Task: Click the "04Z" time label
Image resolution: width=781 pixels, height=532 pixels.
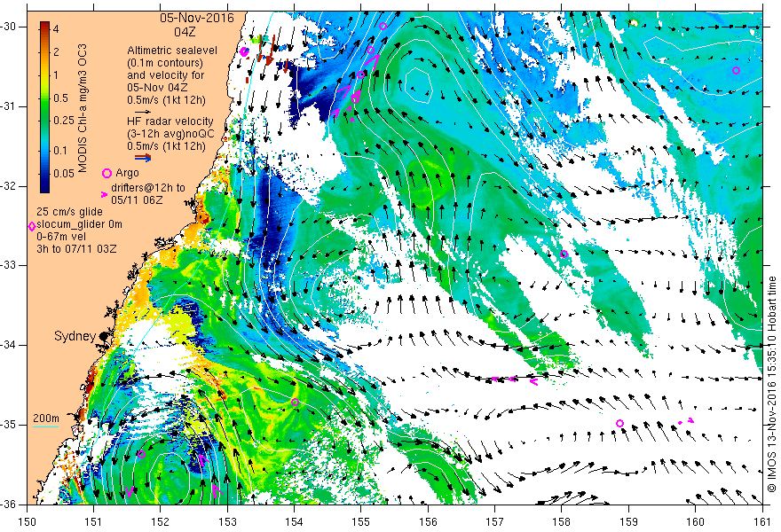Action: click(x=185, y=32)
